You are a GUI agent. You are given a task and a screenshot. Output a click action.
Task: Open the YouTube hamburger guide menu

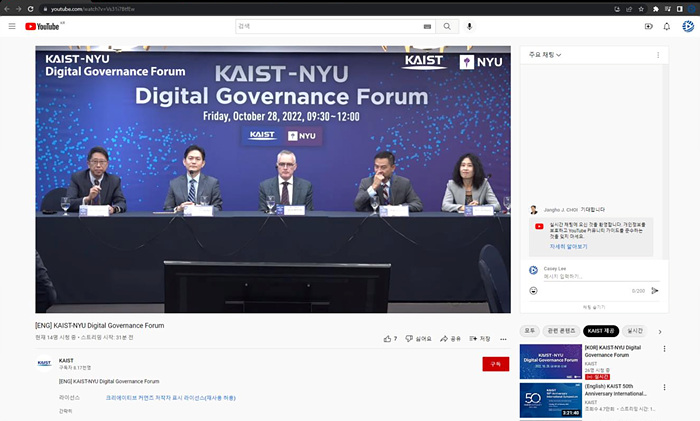(12, 26)
